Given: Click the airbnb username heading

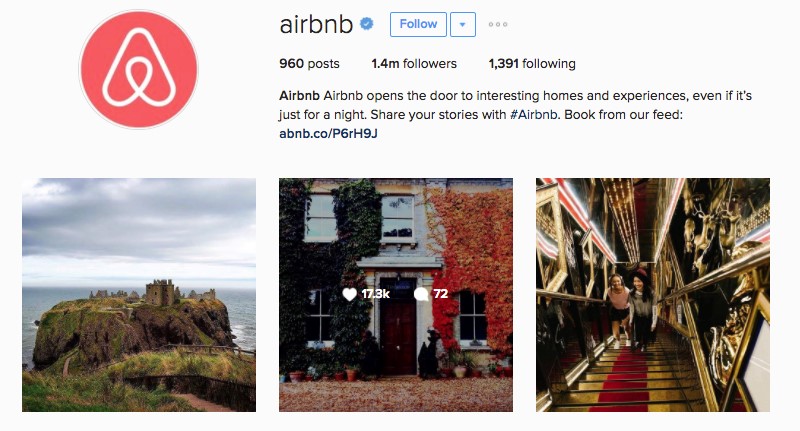Looking at the screenshot, I should tap(316, 24).
